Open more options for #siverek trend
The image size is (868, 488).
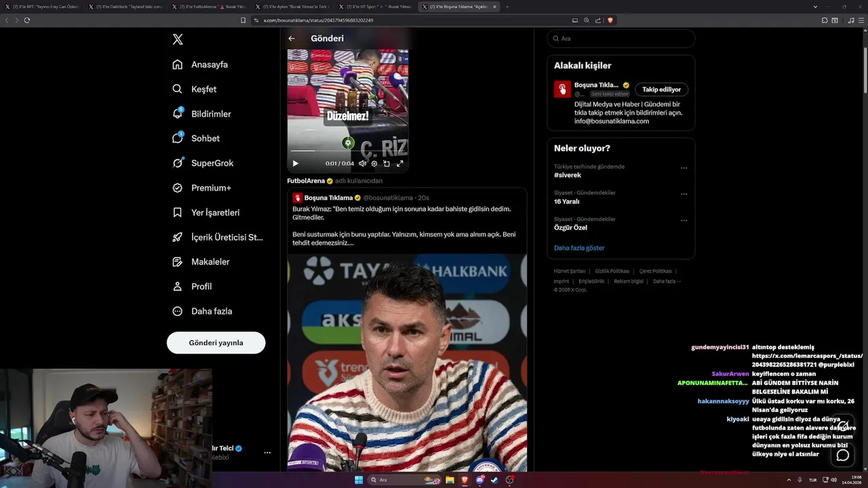coord(684,168)
